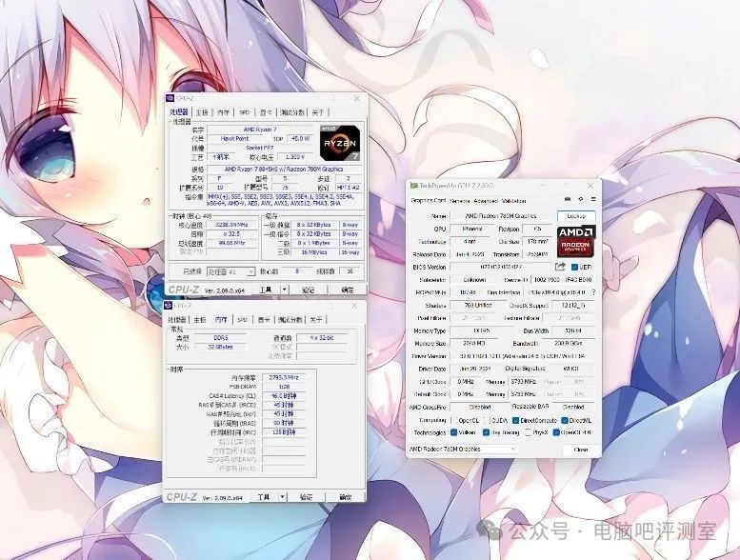This screenshot has width=740, height=560.
Task: Click 验证 button in lower CPU-Z
Action: click(306, 497)
